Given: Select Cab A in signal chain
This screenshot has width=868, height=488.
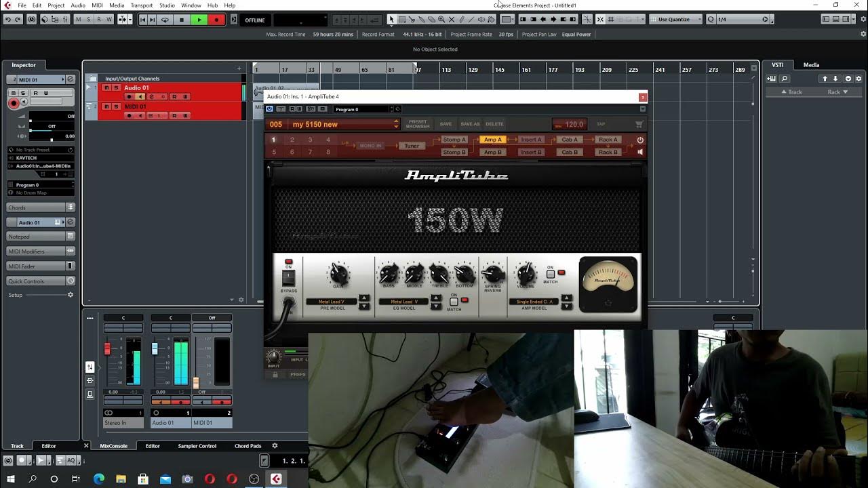Looking at the screenshot, I should tap(570, 140).
